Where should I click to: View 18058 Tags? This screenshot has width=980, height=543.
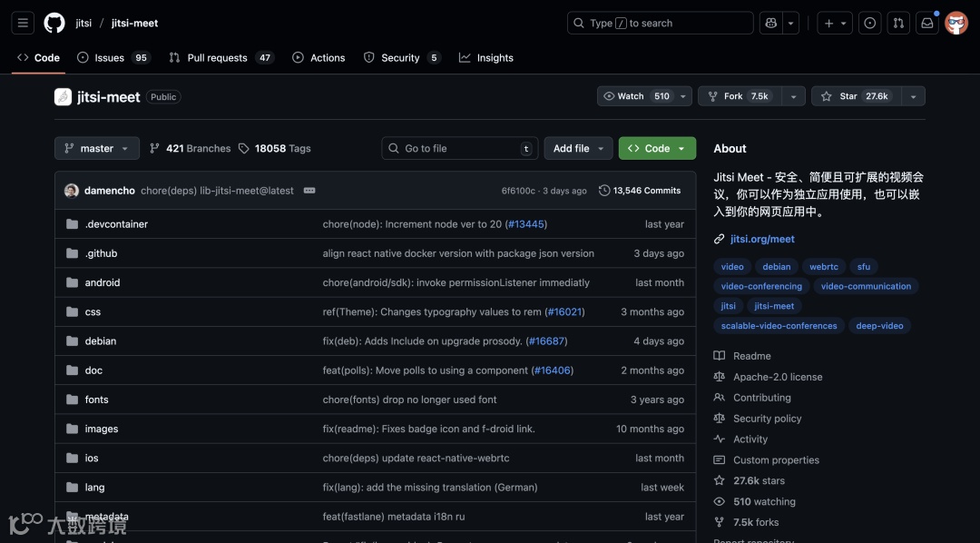pyautogui.click(x=274, y=148)
